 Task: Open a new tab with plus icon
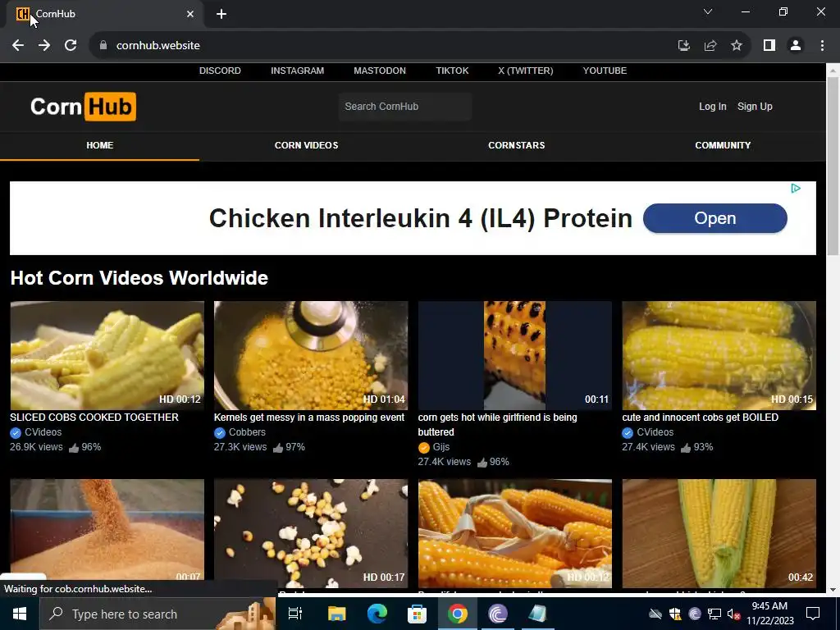tap(221, 14)
